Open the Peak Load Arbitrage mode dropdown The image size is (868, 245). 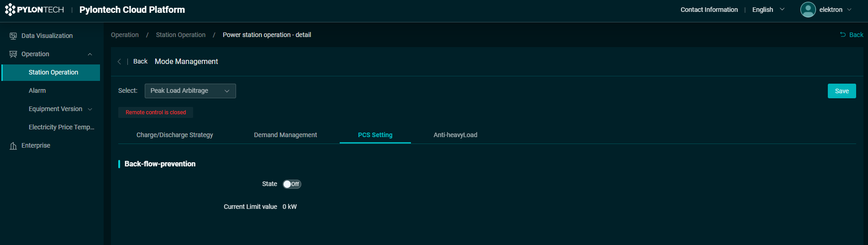coord(190,91)
